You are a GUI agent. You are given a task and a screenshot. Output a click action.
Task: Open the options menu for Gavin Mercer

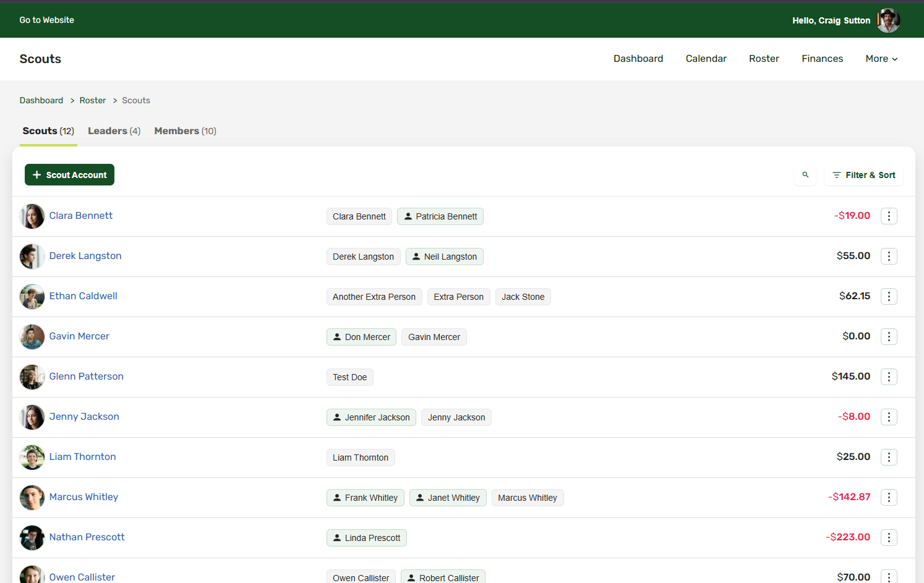pos(889,336)
